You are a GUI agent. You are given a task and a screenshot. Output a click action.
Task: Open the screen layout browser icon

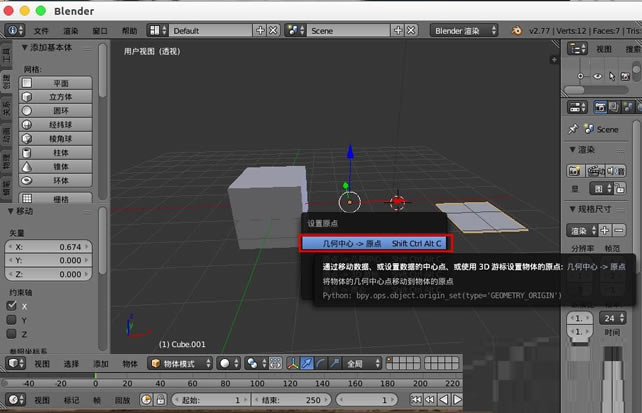point(158,30)
